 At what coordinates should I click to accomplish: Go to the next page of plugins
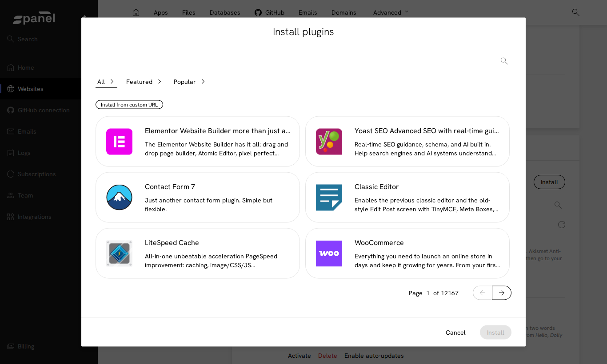click(x=502, y=293)
